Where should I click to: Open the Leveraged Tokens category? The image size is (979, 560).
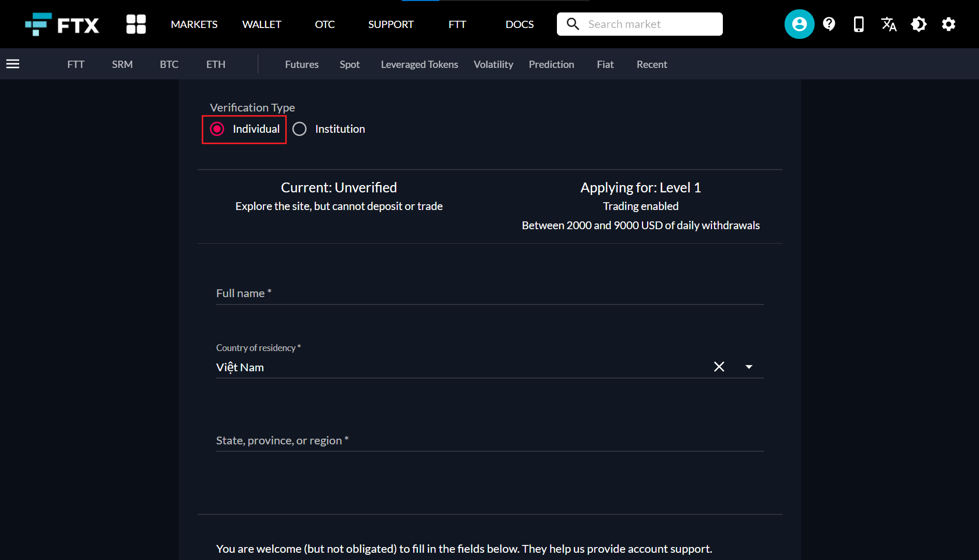tap(419, 64)
